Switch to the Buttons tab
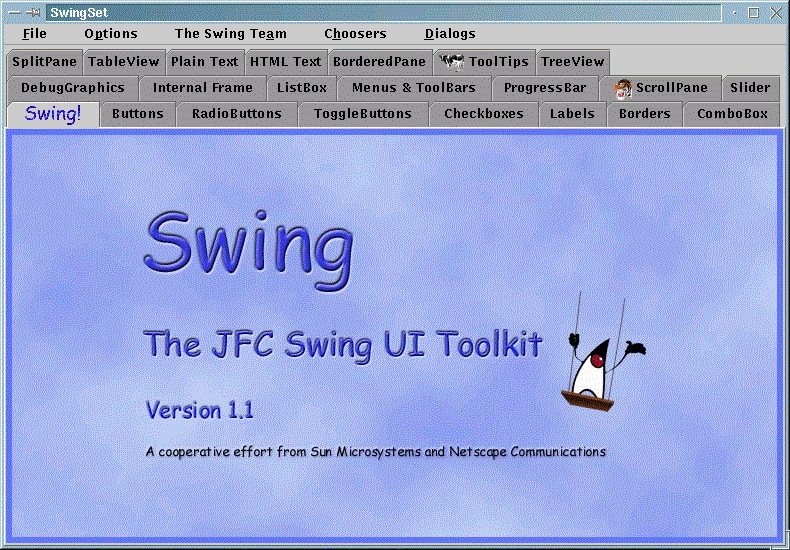The width and height of the screenshot is (790, 550). pos(137,114)
